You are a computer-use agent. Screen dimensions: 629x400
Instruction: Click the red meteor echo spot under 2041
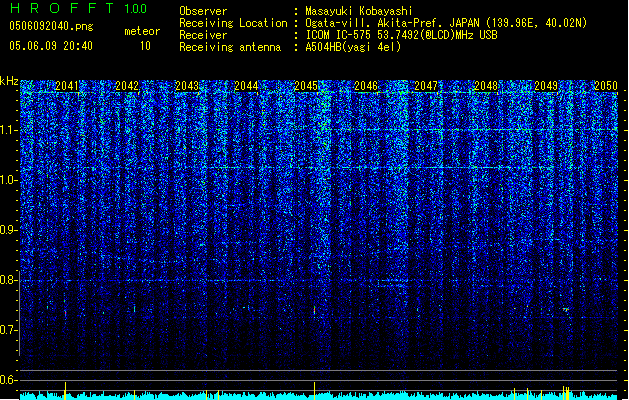(65, 313)
